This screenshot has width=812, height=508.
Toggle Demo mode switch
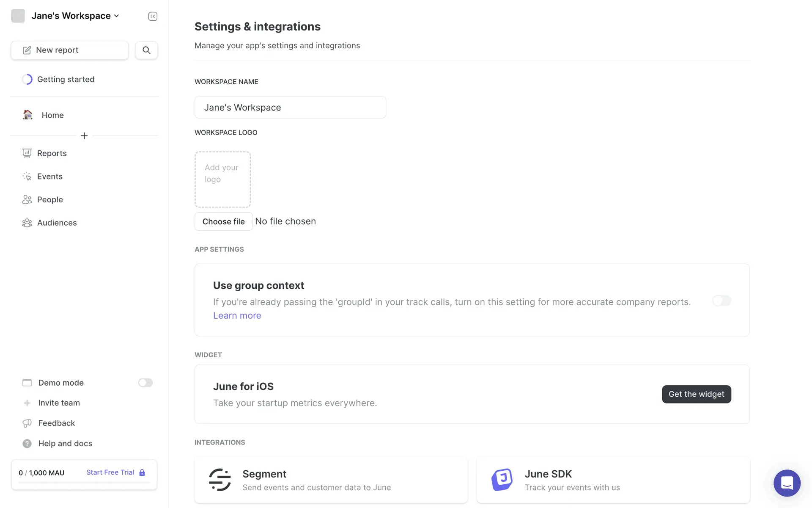pyautogui.click(x=145, y=383)
